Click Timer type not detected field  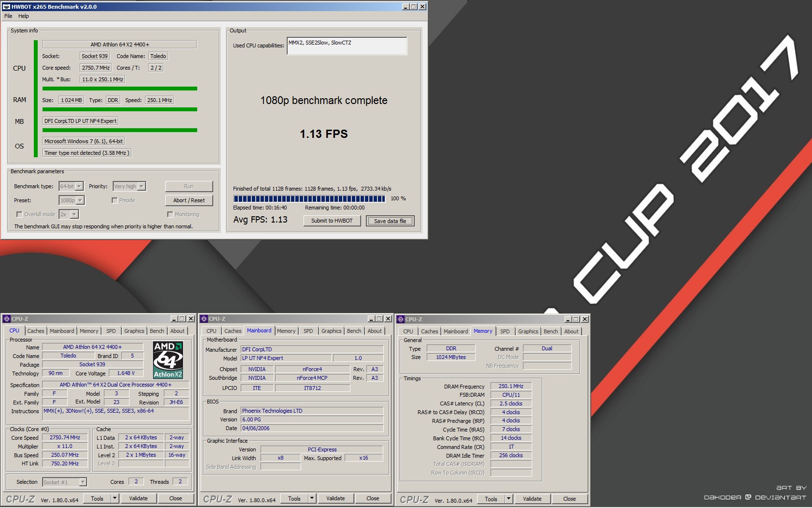(x=87, y=153)
